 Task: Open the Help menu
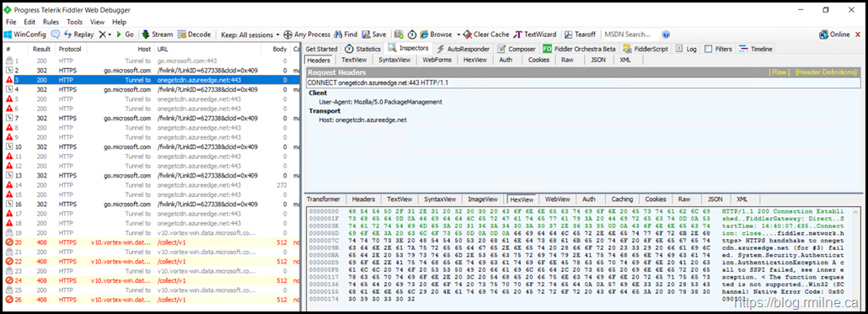coord(119,22)
